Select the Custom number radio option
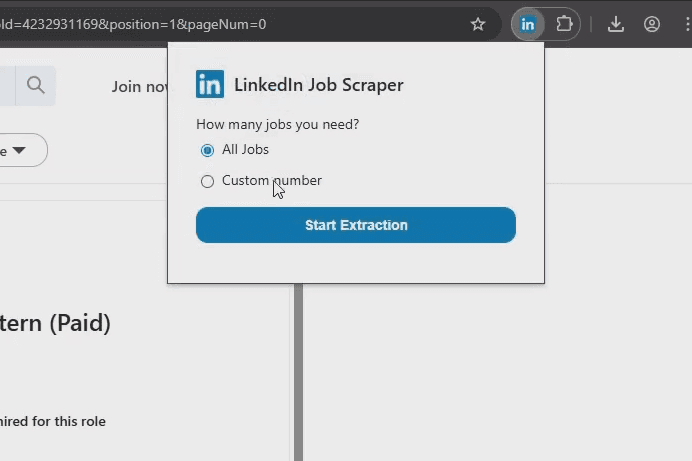 pyautogui.click(x=207, y=181)
